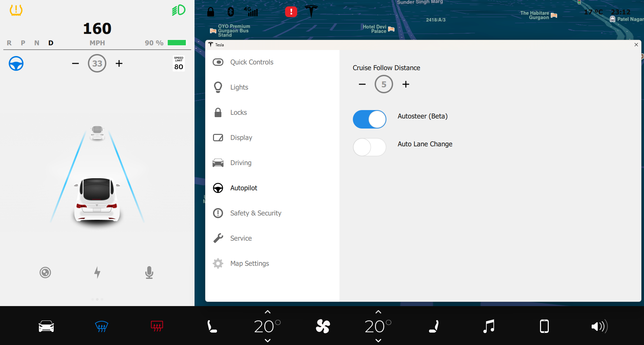Image resolution: width=644 pixels, height=345 pixels.
Task: Tap the 17 °C temperature readout
Action: [x=593, y=12]
